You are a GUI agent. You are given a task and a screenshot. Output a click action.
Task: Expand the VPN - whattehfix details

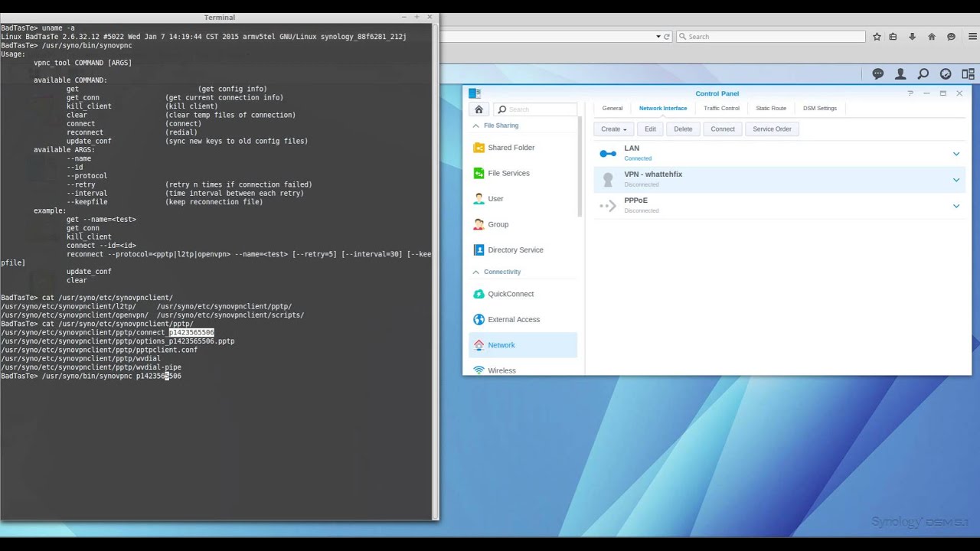(x=956, y=180)
